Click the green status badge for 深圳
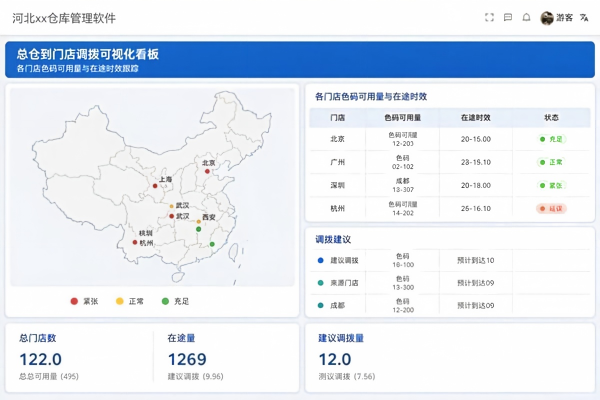The height and width of the screenshot is (400, 600). coord(551,185)
